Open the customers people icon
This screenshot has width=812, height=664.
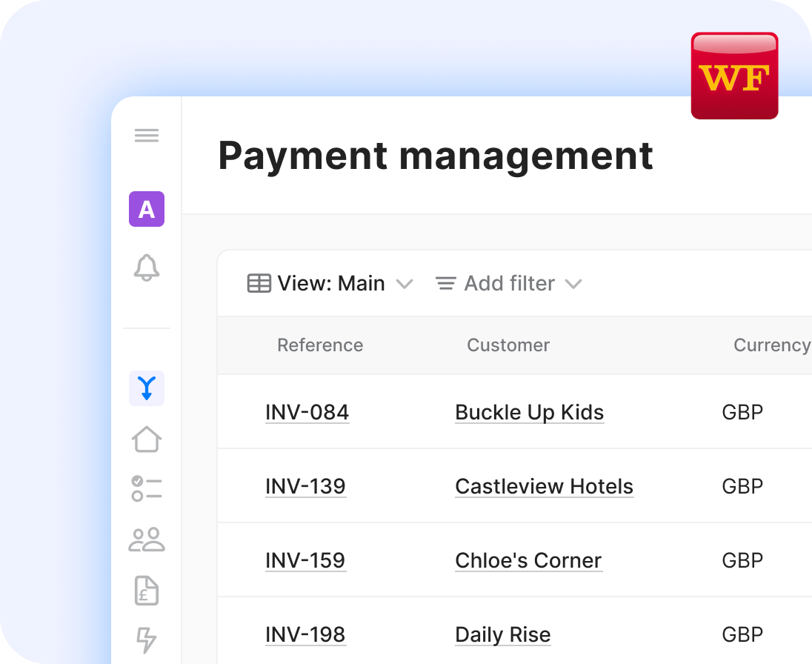coord(147,539)
